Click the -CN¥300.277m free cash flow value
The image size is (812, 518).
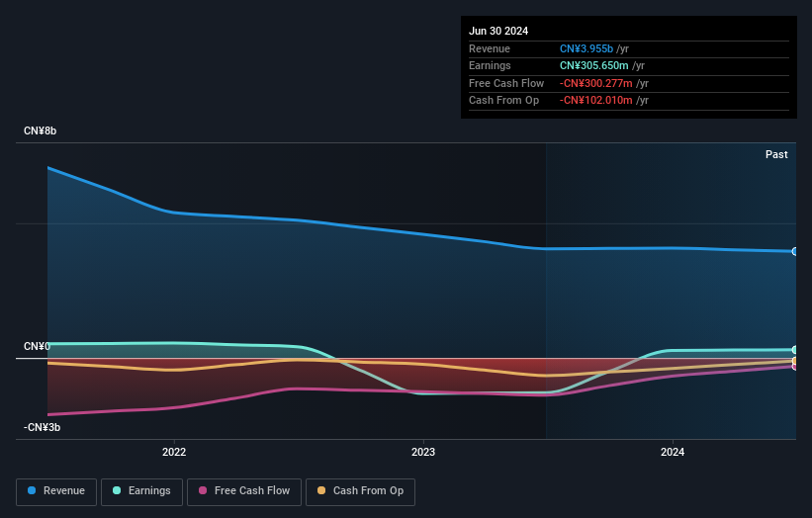[596, 83]
